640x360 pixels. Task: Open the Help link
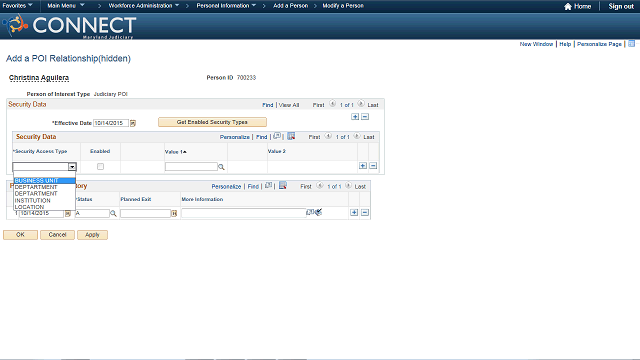565,44
